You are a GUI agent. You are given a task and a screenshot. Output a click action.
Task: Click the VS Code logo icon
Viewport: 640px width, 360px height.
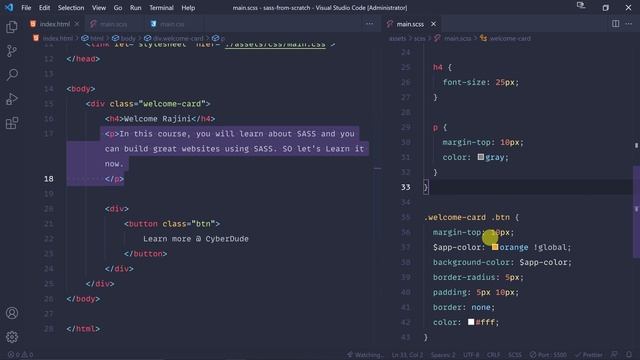coord(9,7)
